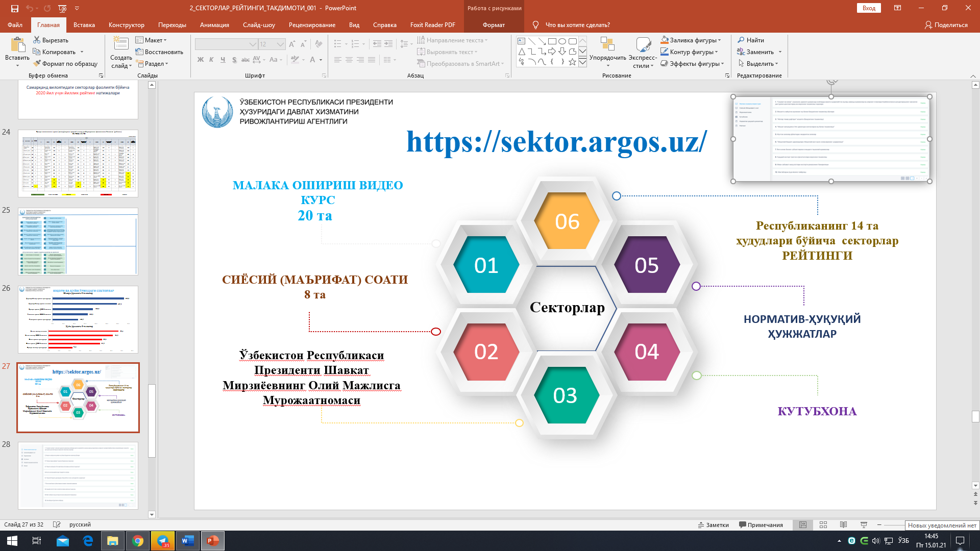
Task: Switch to Вставка ribbon tab
Action: coord(84,24)
